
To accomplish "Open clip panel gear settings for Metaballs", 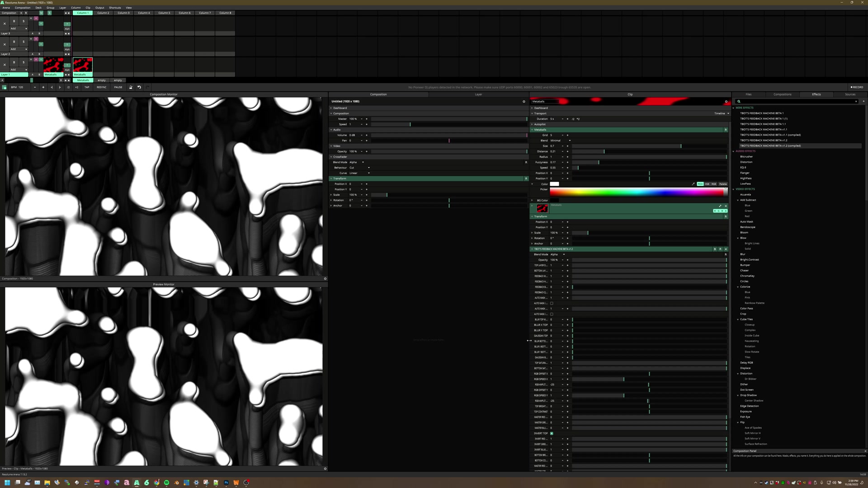I will (726, 102).
